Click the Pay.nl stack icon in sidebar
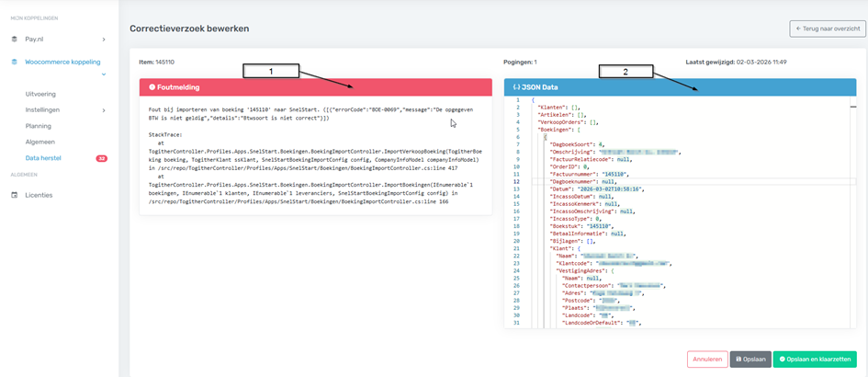This screenshot has width=868, height=377. click(15, 40)
